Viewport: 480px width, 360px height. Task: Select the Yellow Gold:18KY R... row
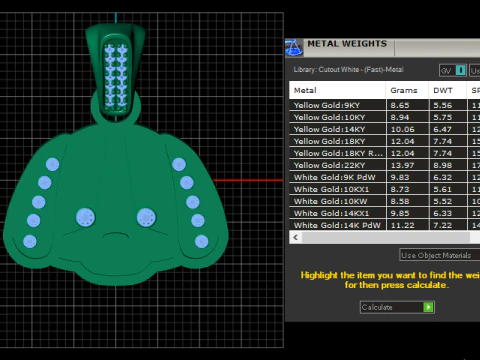pyautogui.click(x=385, y=153)
